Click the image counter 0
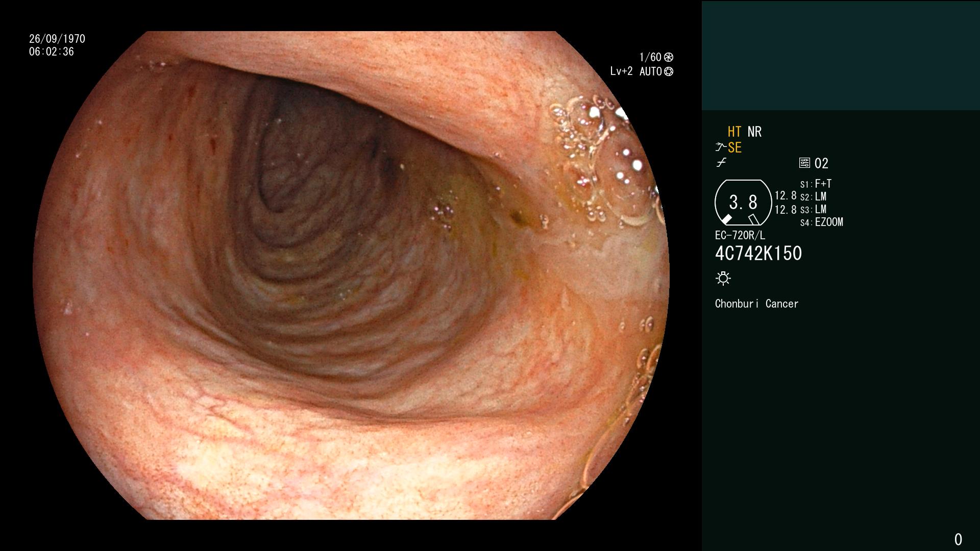Image resolution: width=980 pixels, height=551 pixels. point(958,539)
